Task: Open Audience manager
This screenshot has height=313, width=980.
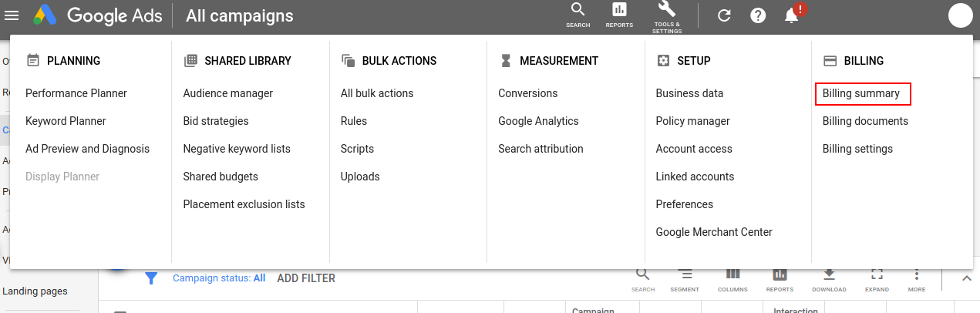Action: click(x=228, y=93)
